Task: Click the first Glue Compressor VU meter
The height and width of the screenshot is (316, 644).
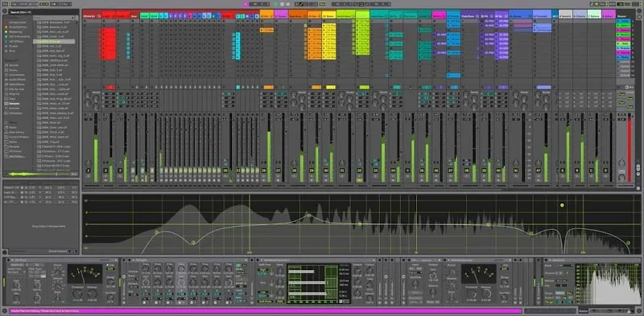Action: click(x=85, y=273)
